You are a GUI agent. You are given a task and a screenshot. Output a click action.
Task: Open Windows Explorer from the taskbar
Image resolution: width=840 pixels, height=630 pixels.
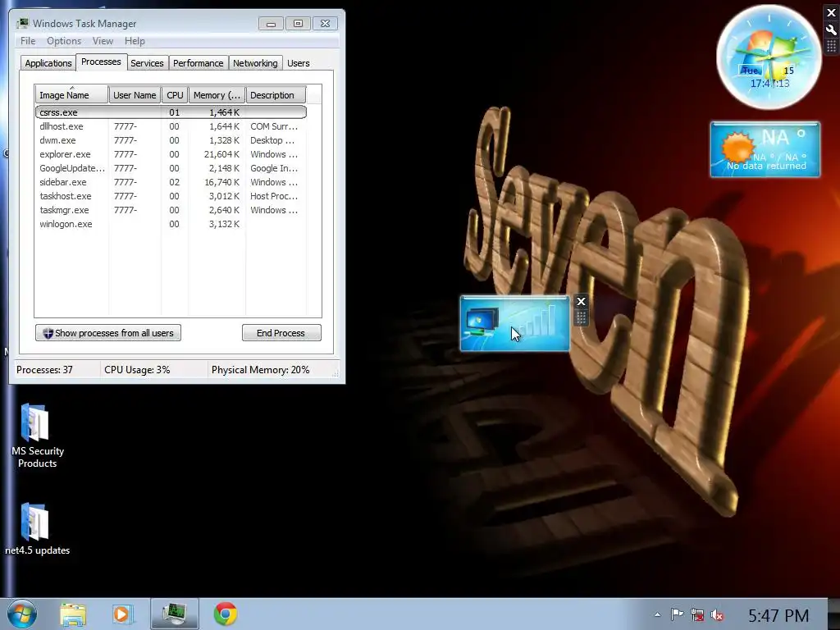click(x=73, y=614)
